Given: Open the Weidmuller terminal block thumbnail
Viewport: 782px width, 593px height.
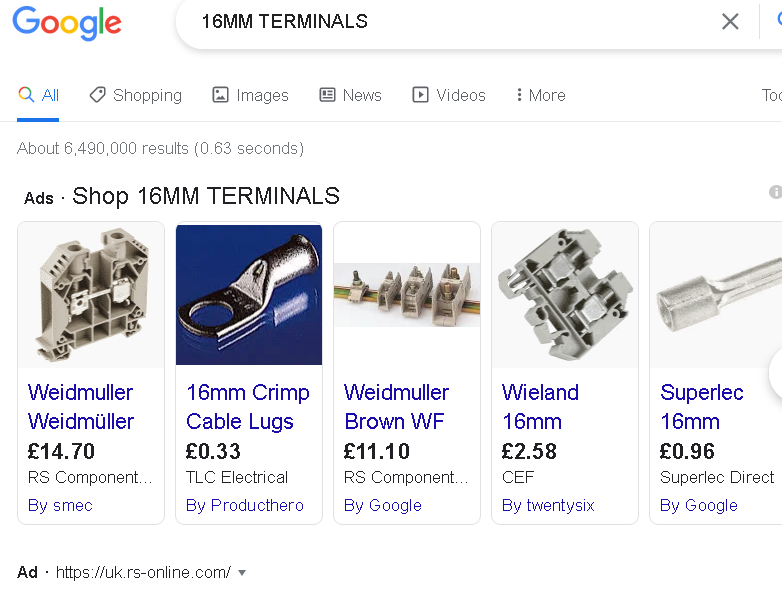Looking at the screenshot, I should point(91,295).
